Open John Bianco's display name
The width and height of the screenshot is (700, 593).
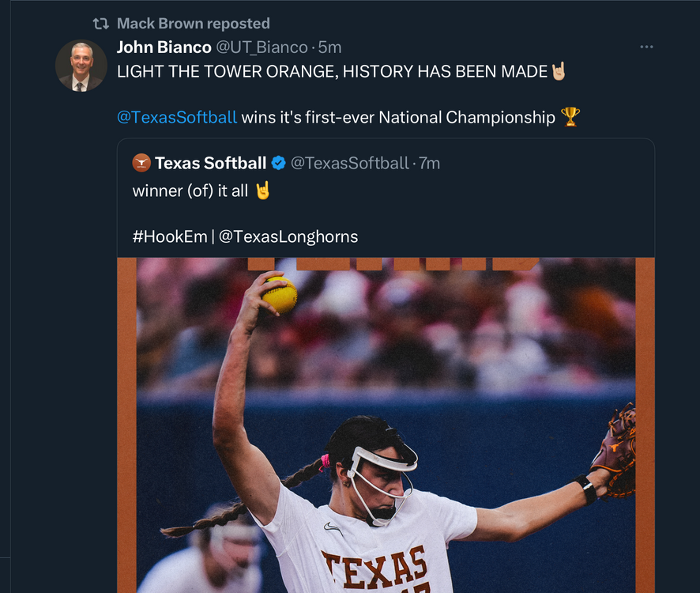pyautogui.click(x=164, y=47)
